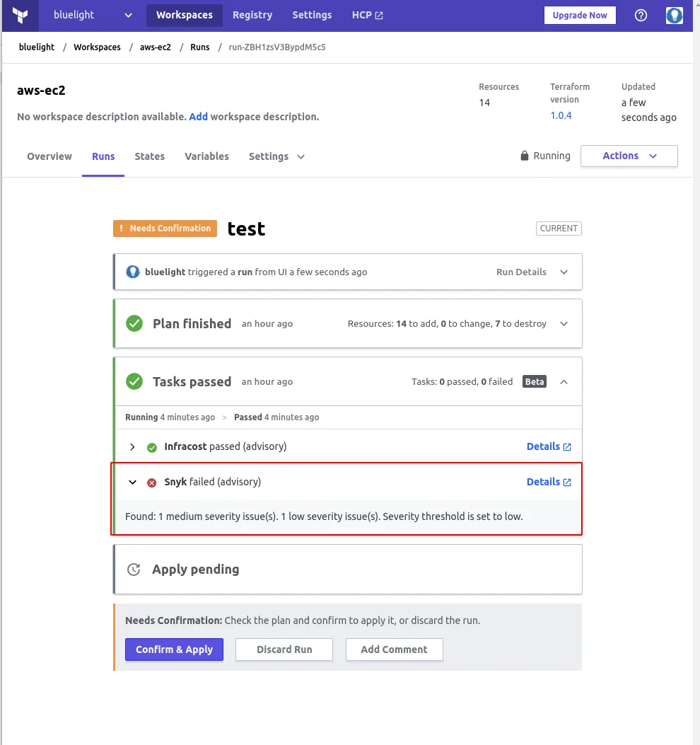Open the bluelight organization switcher
Screen dimensions: 700x745
click(92, 15)
